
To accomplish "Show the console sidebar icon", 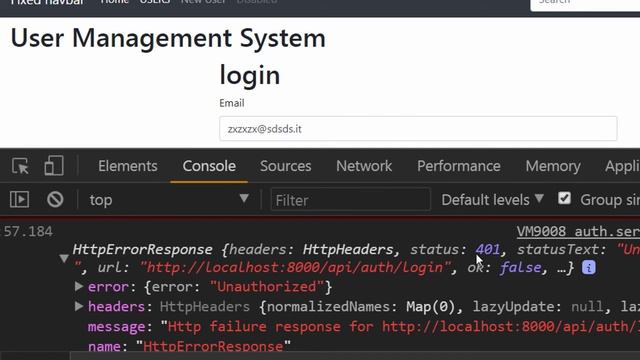I will (19, 200).
